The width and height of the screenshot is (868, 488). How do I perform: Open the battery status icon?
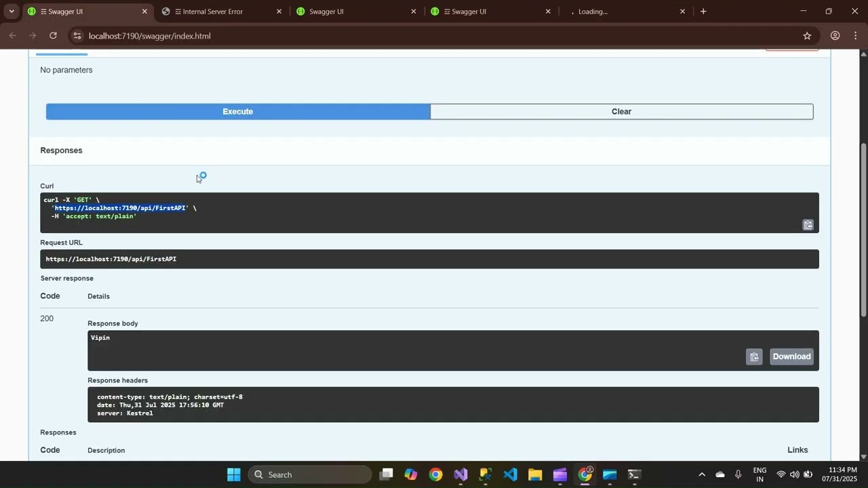(808, 474)
